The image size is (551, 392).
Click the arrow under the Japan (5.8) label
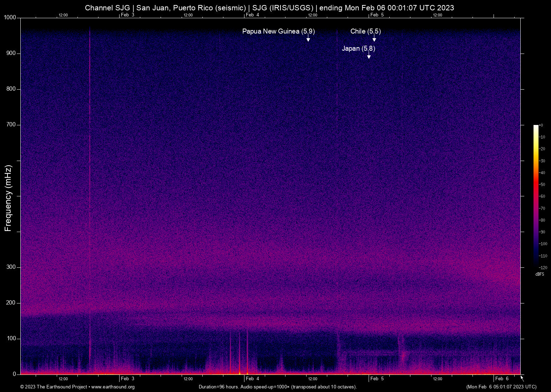369,55
